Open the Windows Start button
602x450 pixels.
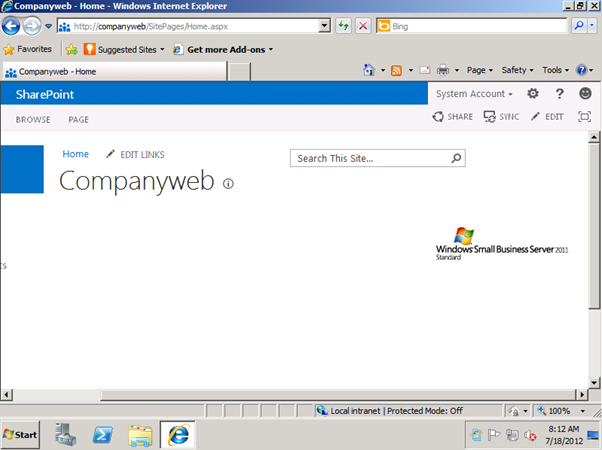point(20,435)
